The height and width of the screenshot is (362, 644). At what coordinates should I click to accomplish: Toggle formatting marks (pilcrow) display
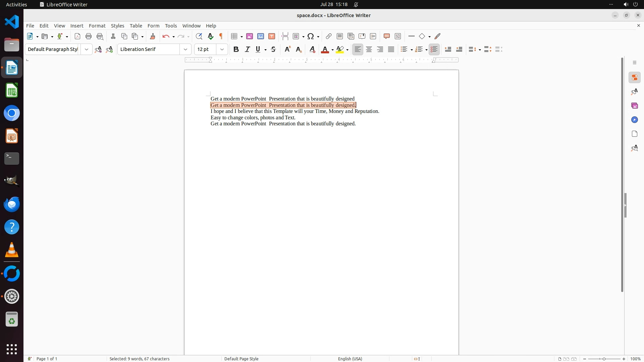click(221, 36)
